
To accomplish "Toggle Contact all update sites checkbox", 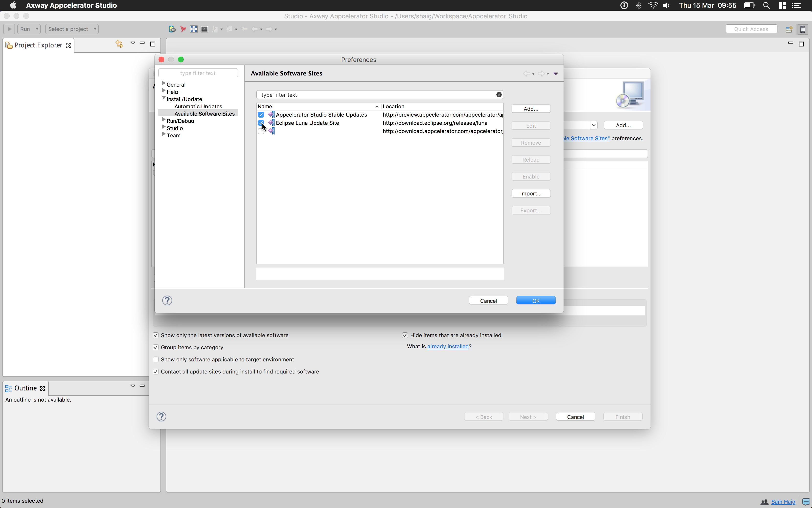I will tap(156, 372).
